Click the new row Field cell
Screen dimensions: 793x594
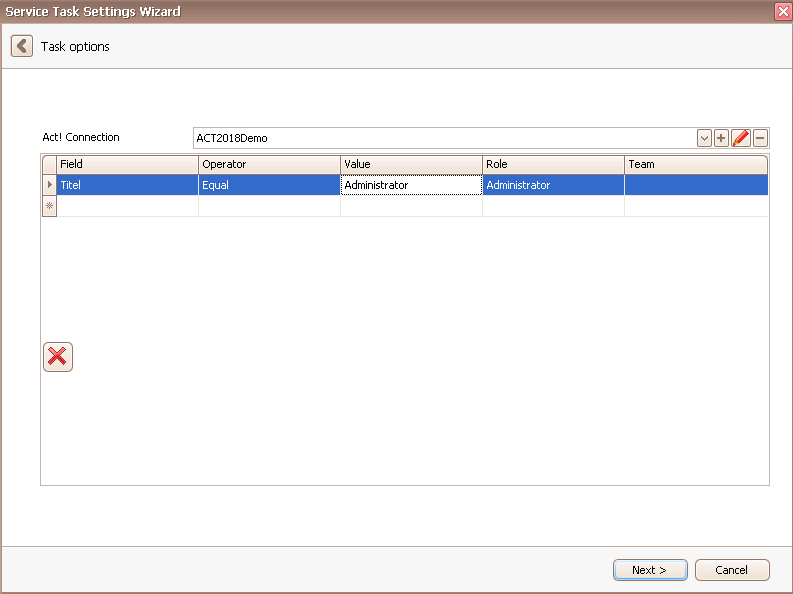tap(127, 206)
